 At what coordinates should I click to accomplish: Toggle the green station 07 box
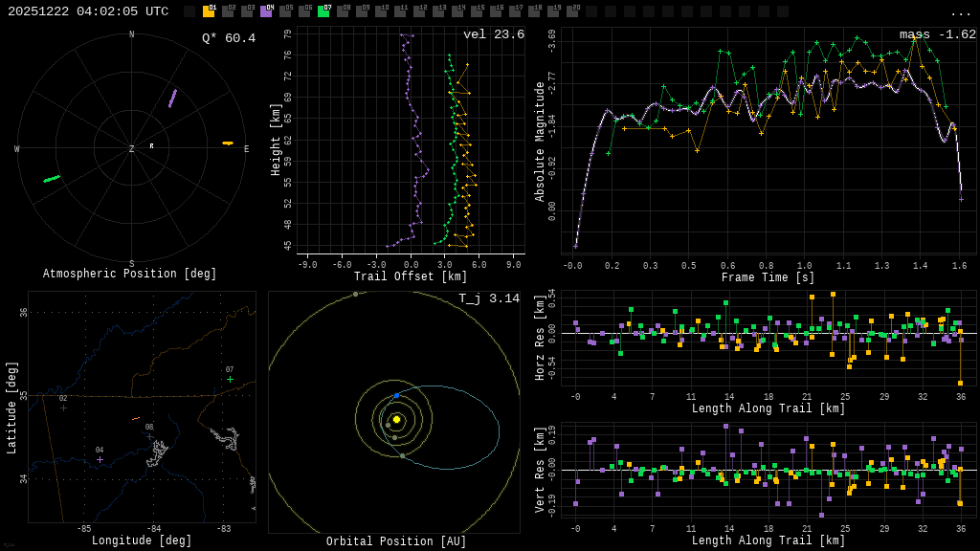[x=323, y=11]
